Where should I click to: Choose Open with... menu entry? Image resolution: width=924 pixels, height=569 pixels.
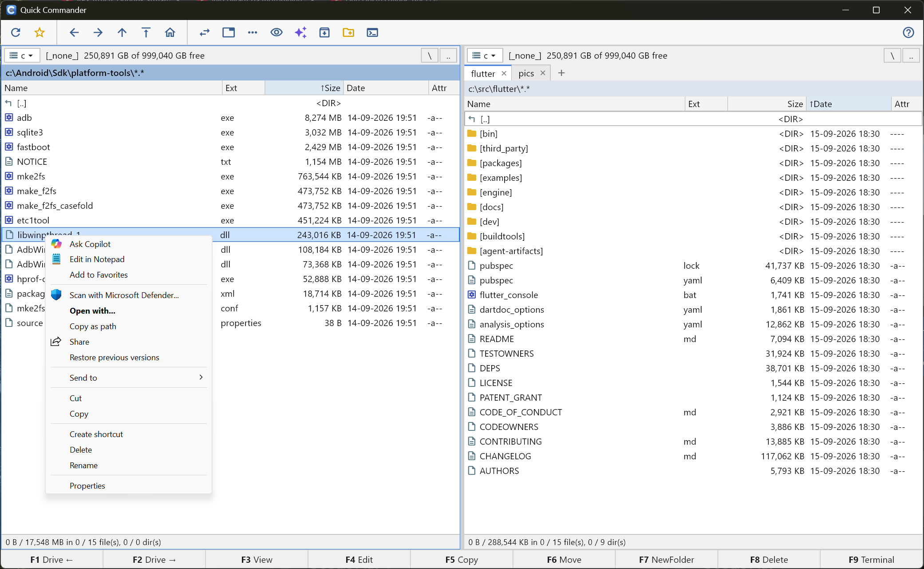(129, 310)
